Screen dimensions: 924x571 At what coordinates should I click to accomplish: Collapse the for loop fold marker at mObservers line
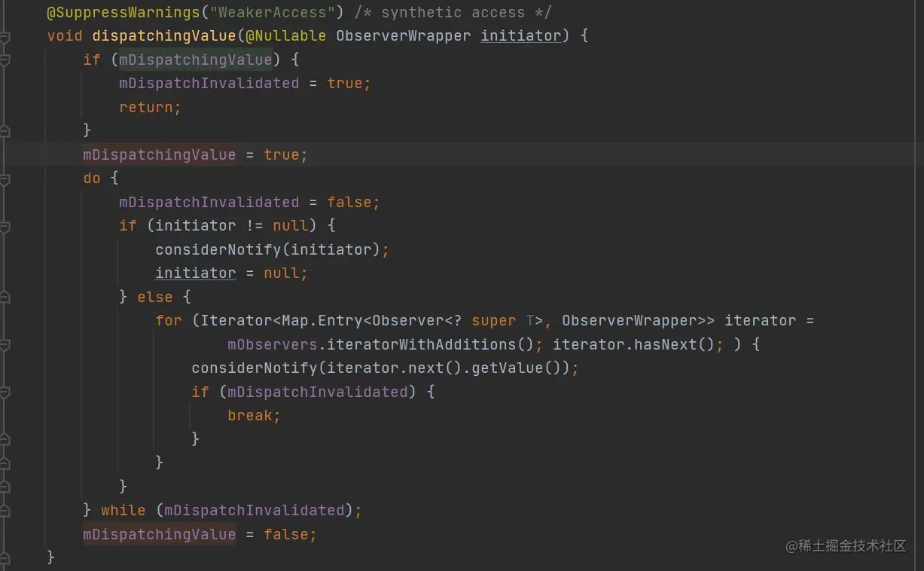click(x=5, y=345)
